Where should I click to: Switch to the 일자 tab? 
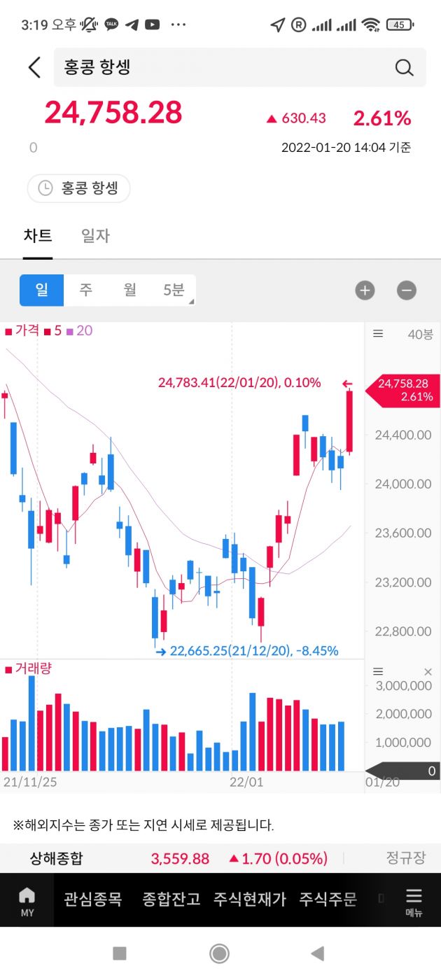(x=95, y=236)
